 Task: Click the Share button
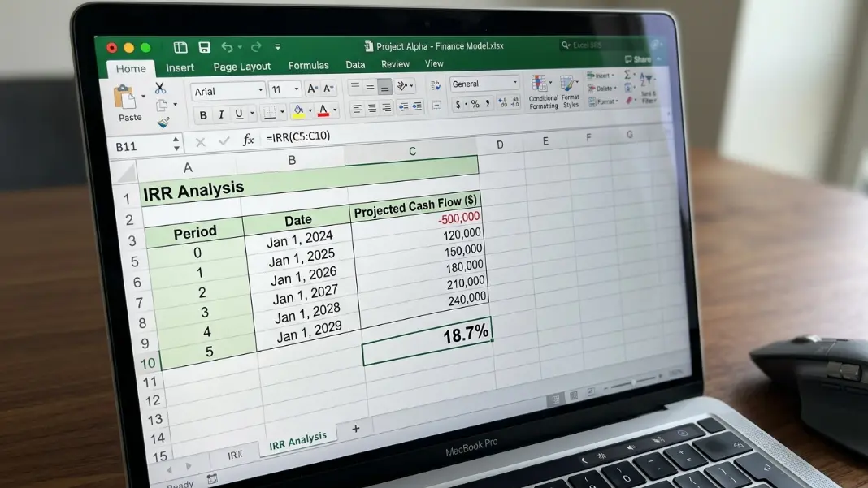pos(638,59)
